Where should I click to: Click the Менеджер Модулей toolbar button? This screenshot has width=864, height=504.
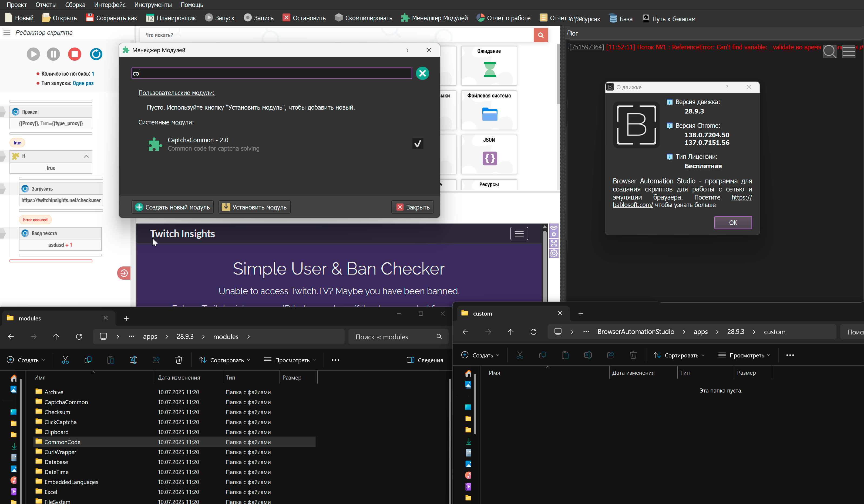coord(434,18)
